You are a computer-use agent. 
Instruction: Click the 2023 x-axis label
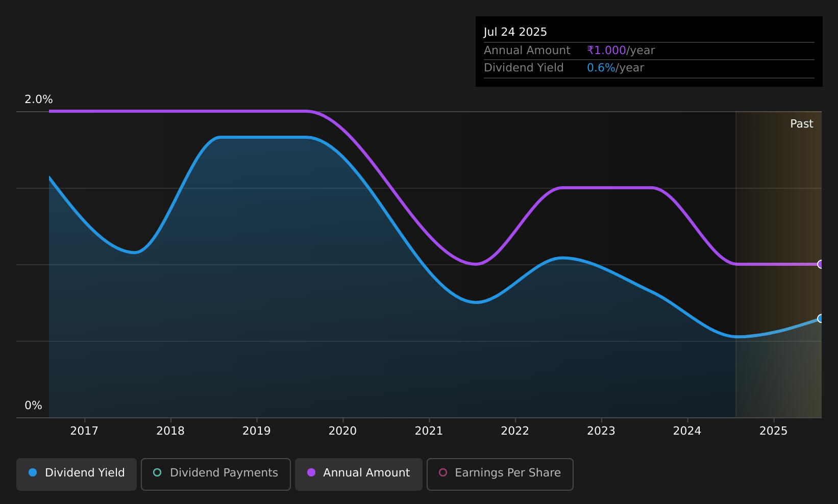pos(601,431)
